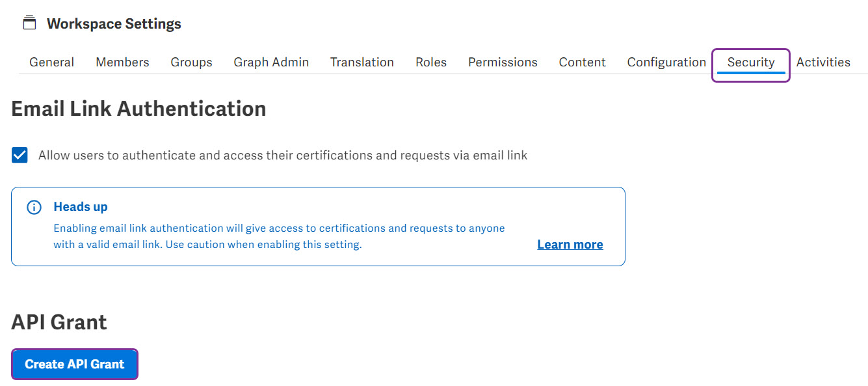Open the Learn more link
Screen dimensions: 868x386
[570, 244]
